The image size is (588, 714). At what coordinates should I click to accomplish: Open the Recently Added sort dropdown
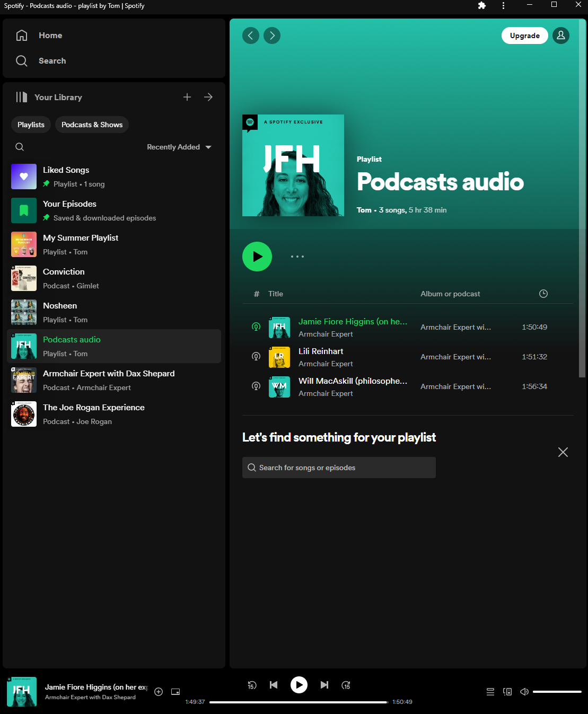(x=179, y=147)
